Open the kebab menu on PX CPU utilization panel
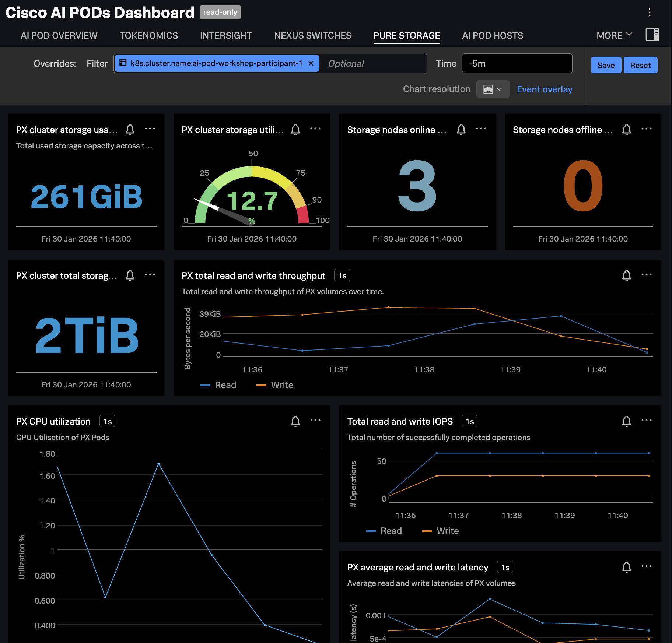 click(315, 421)
